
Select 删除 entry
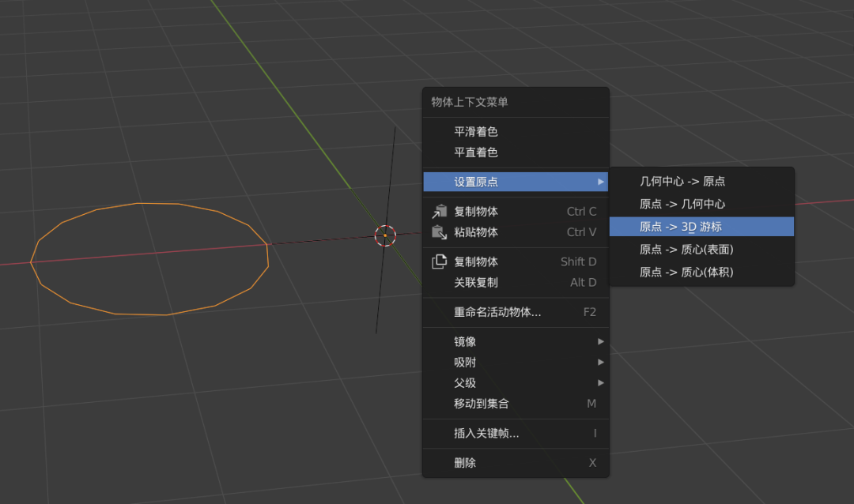(516, 463)
